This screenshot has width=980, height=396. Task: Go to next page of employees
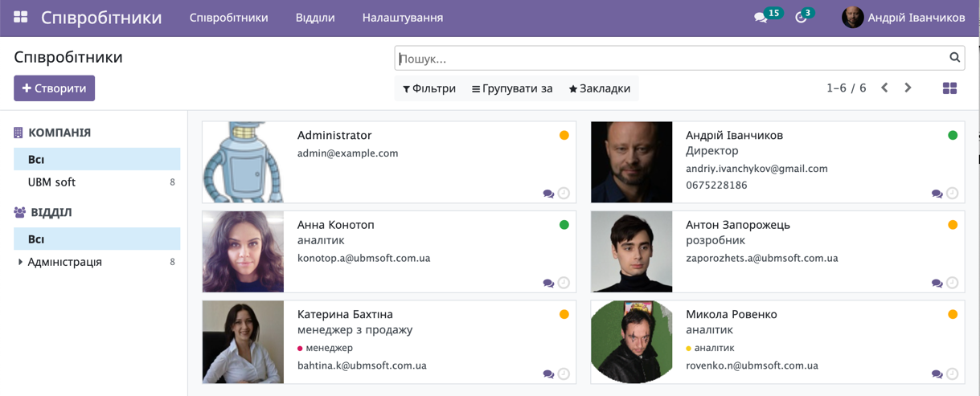coord(908,88)
